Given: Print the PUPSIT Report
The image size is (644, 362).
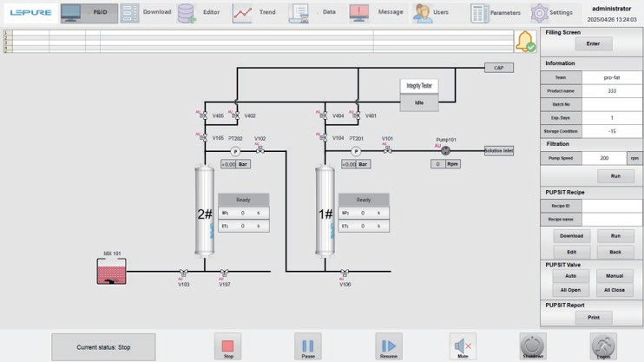Looking at the screenshot, I should point(593,318).
